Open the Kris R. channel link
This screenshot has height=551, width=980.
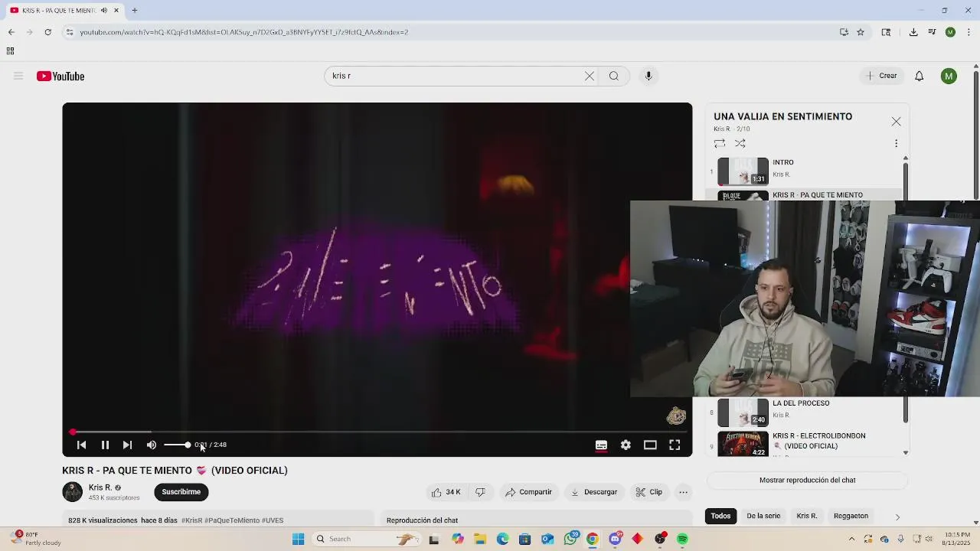(x=100, y=487)
